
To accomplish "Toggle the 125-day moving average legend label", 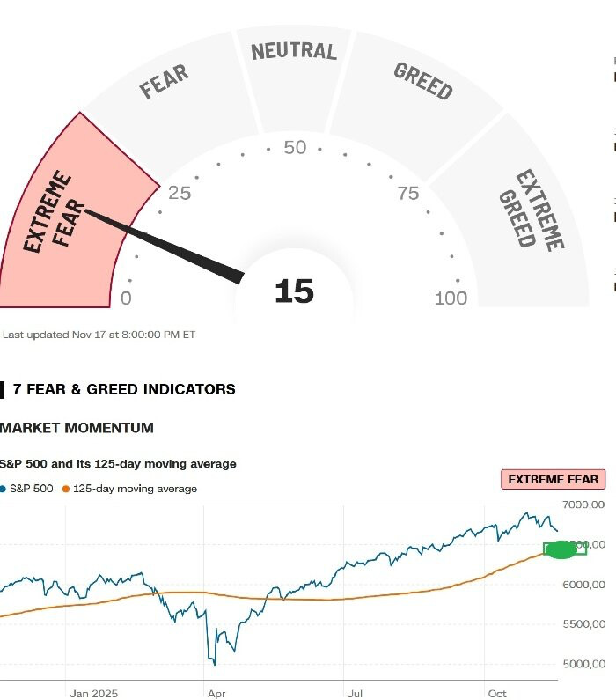I will (x=135, y=489).
